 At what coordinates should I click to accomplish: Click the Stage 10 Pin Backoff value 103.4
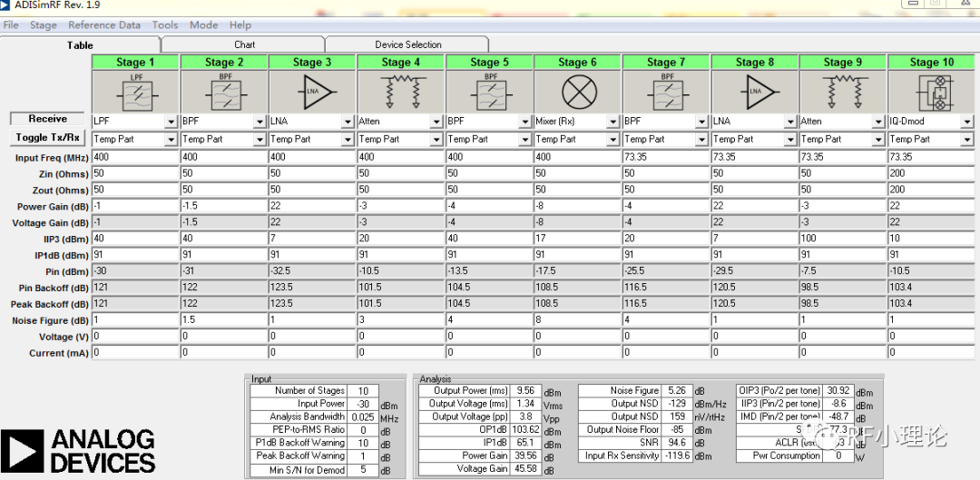931,288
